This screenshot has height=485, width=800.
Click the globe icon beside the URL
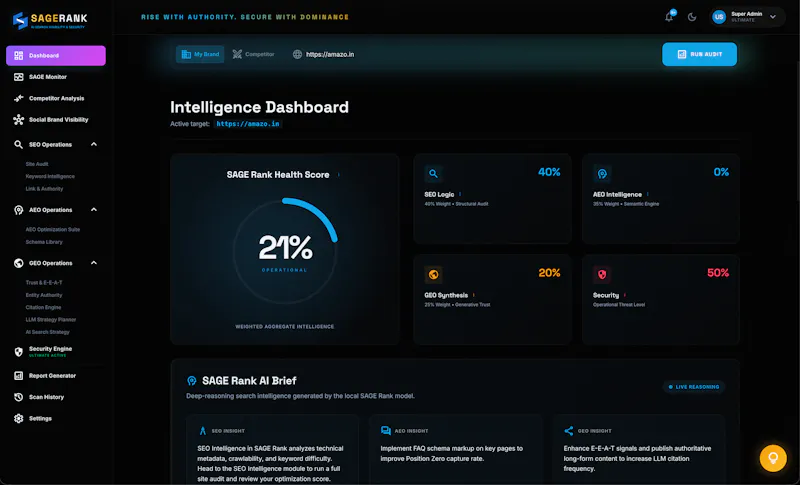click(297, 55)
